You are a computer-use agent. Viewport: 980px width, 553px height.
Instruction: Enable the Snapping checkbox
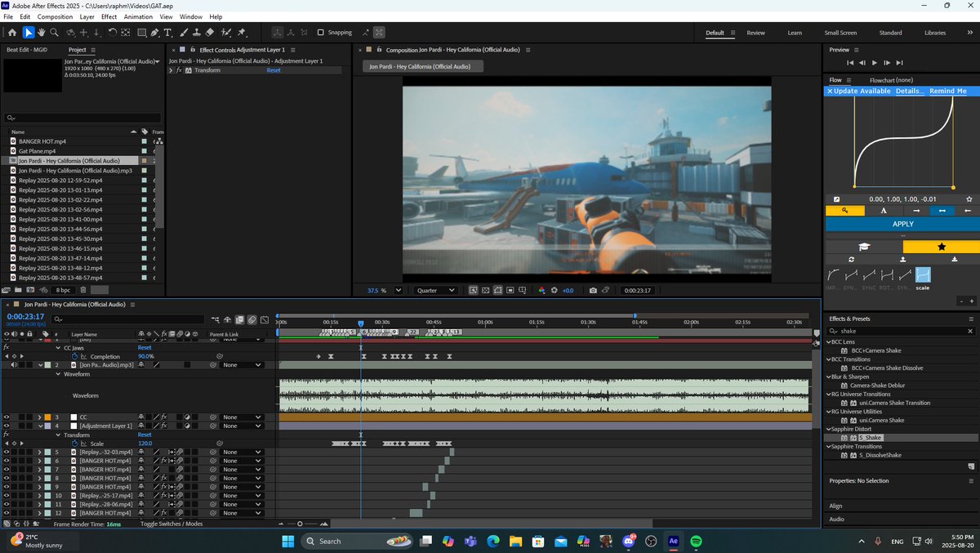[x=321, y=33]
